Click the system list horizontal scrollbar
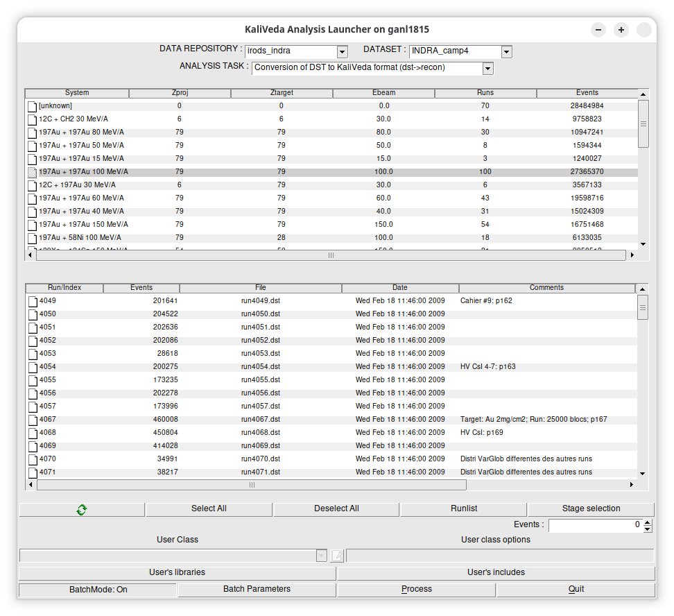 tap(331, 255)
